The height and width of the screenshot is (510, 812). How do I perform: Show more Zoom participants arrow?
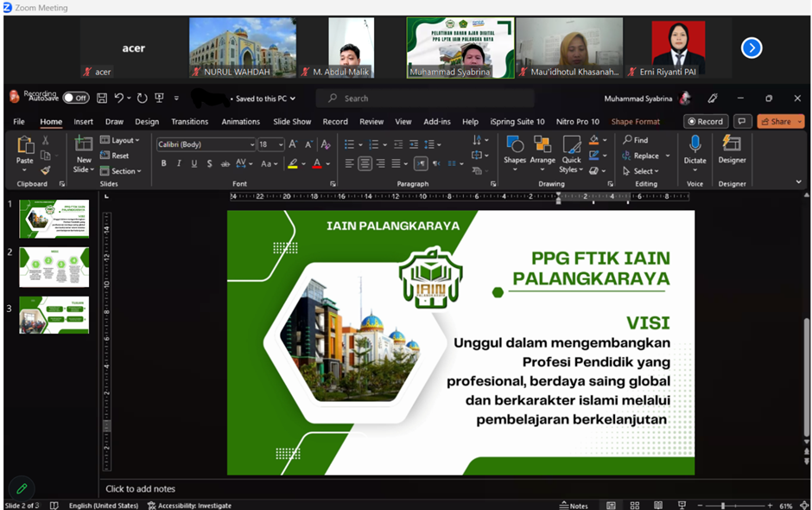tap(752, 48)
